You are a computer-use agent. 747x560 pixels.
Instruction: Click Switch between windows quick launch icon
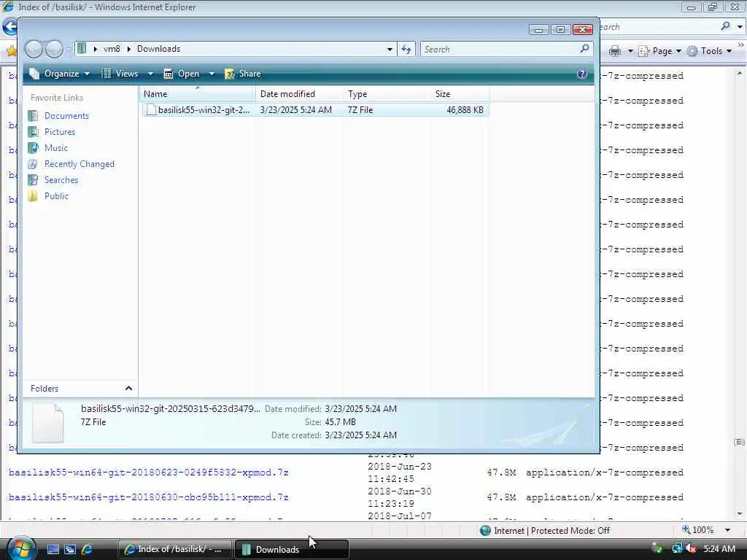[70, 549]
